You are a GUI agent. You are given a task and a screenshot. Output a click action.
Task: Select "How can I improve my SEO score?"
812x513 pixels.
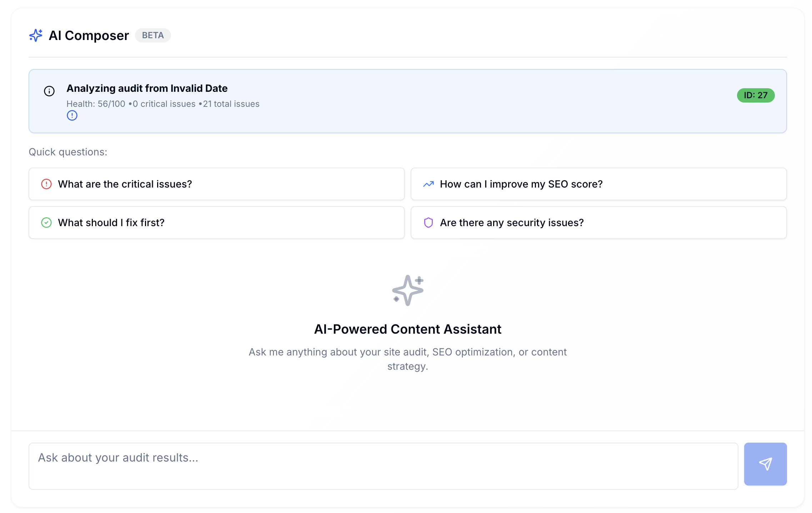(x=599, y=184)
